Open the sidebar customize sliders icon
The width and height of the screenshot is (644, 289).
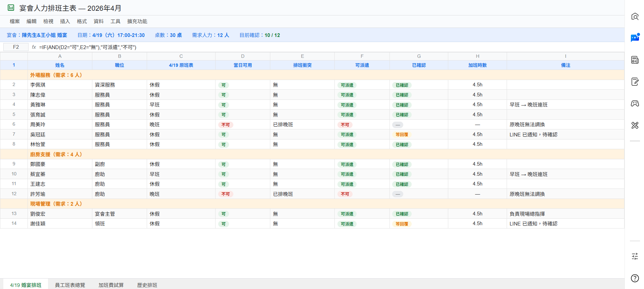635,256
